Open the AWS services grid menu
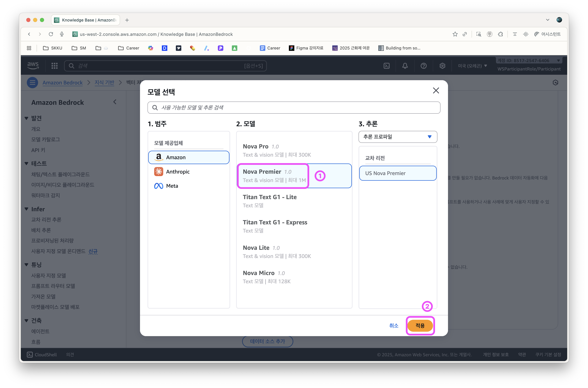Screen dimensions: 588x388 (54, 66)
